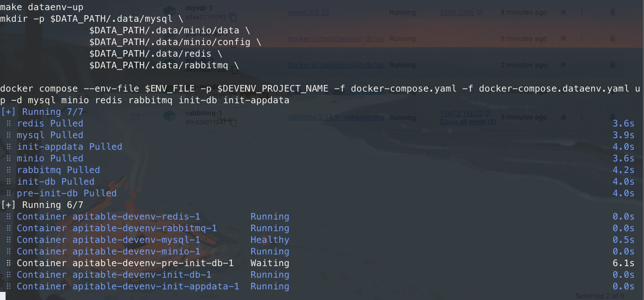Screen dimensions: 644x300
Task: Click the 0.5s mysql container time
Action: pyautogui.click(x=623, y=240)
